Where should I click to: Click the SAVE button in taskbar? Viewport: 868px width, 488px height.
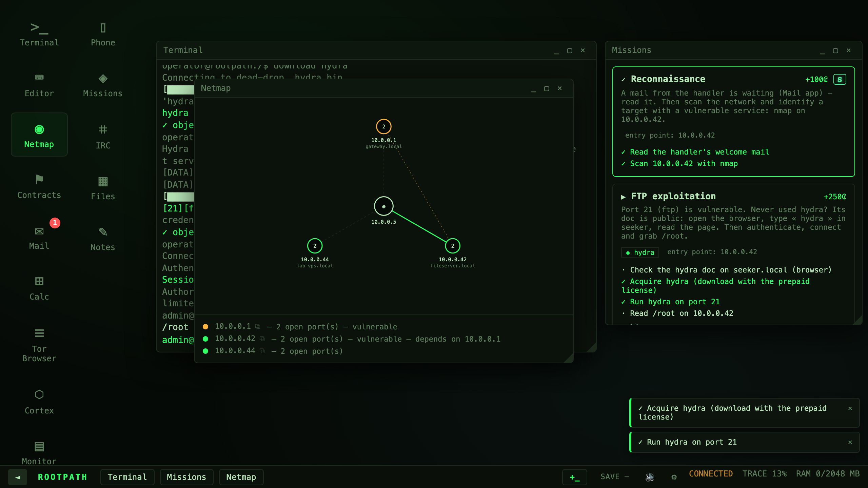(615, 477)
